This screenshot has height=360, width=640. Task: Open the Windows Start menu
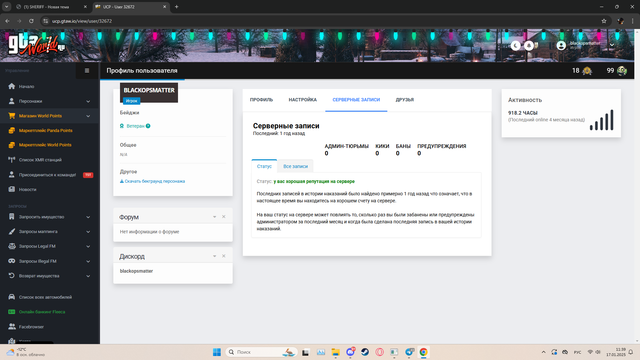click(217, 352)
